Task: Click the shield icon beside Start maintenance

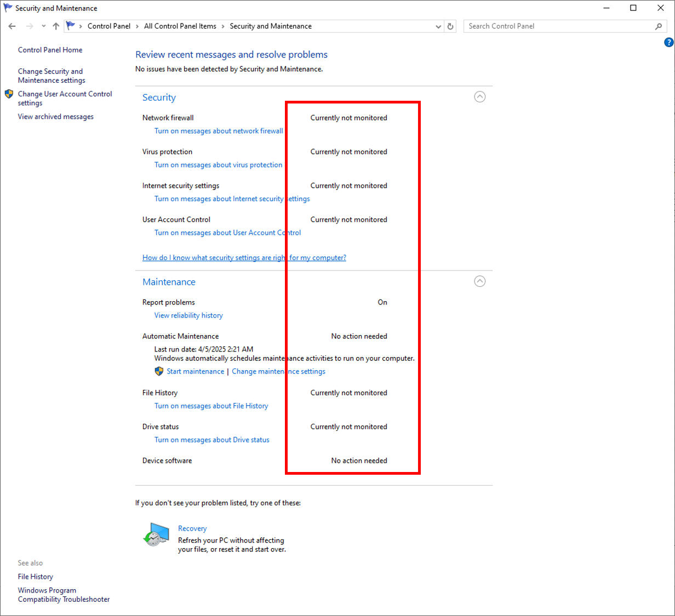Action: point(159,371)
